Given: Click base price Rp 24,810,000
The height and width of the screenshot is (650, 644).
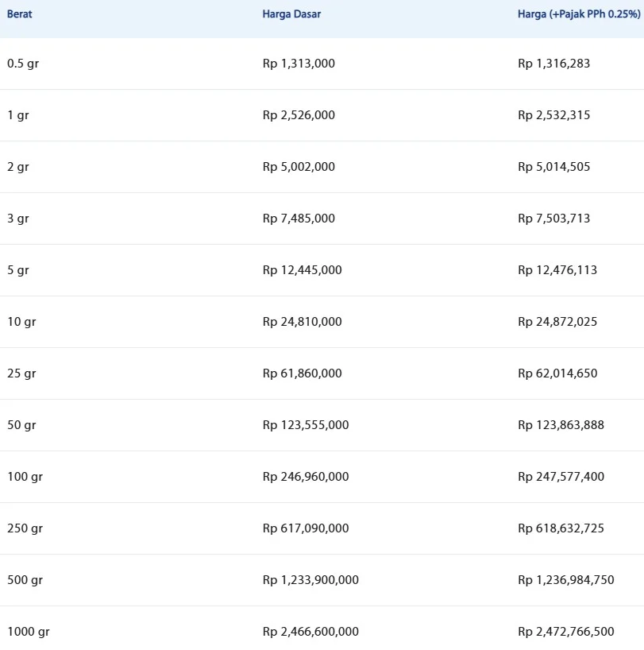Looking at the screenshot, I should click(x=303, y=322).
